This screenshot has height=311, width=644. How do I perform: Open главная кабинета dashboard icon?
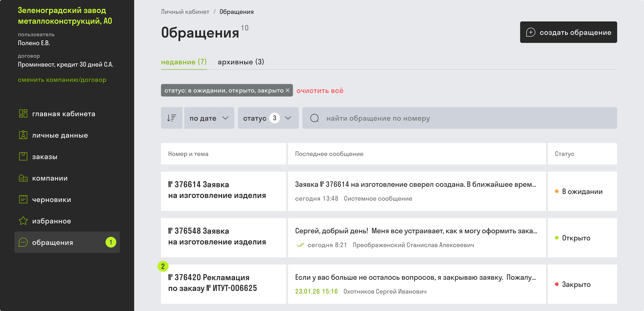point(23,114)
